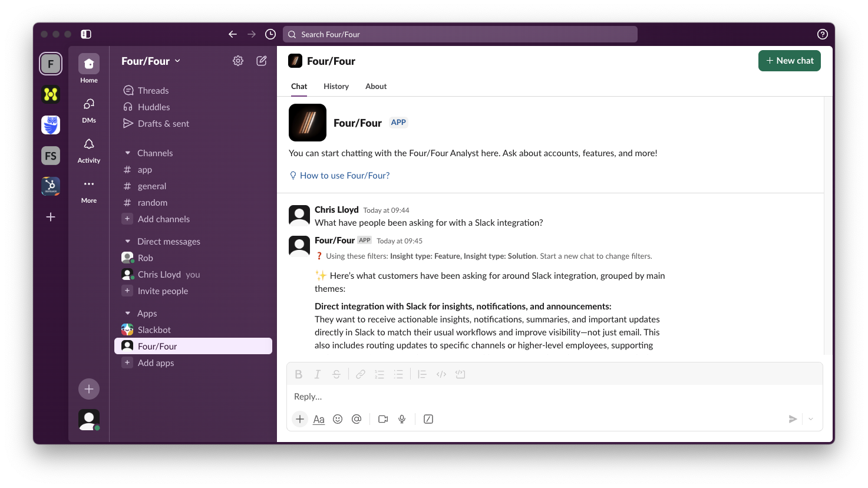Switch to the Chat tab
Image resolution: width=868 pixels, height=488 pixels.
pos(299,86)
